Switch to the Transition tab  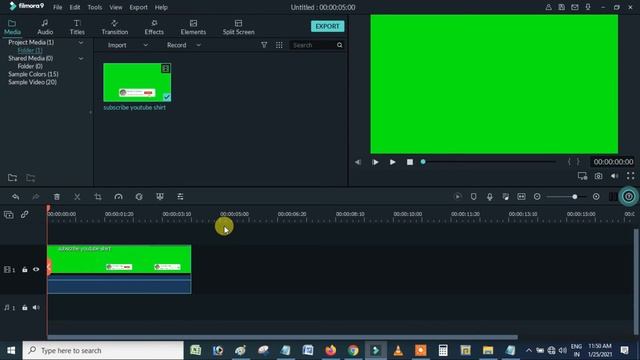point(115,27)
